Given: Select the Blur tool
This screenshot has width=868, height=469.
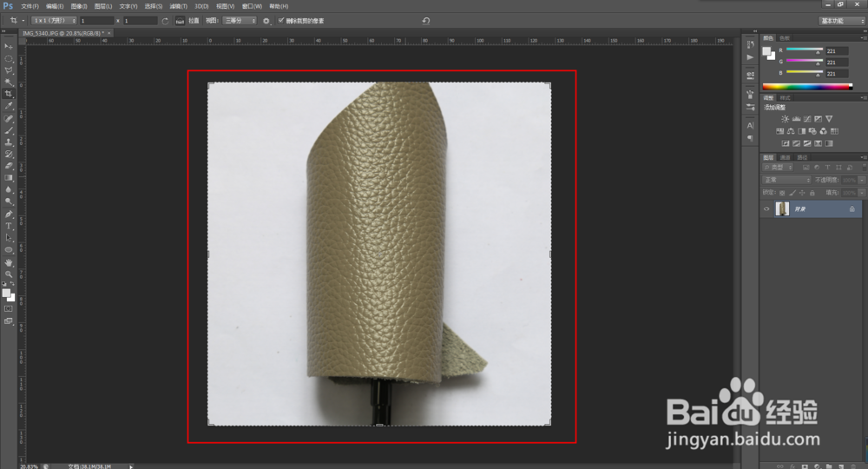Looking at the screenshot, I should click(x=9, y=190).
